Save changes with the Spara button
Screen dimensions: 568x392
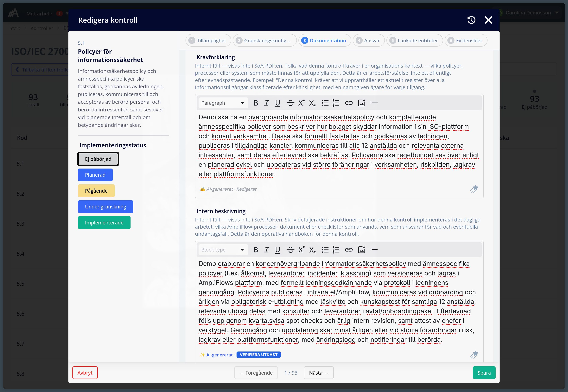(x=484, y=373)
